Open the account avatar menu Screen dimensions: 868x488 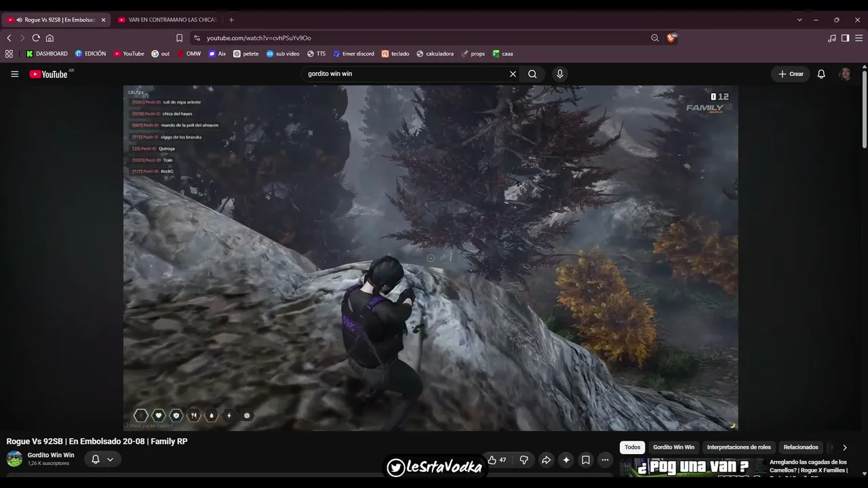(x=845, y=74)
